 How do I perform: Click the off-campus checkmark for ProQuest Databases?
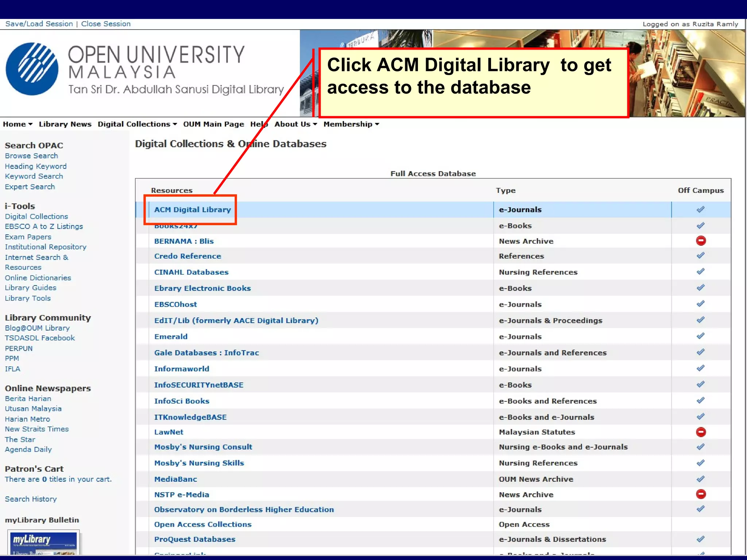[x=700, y=539]
